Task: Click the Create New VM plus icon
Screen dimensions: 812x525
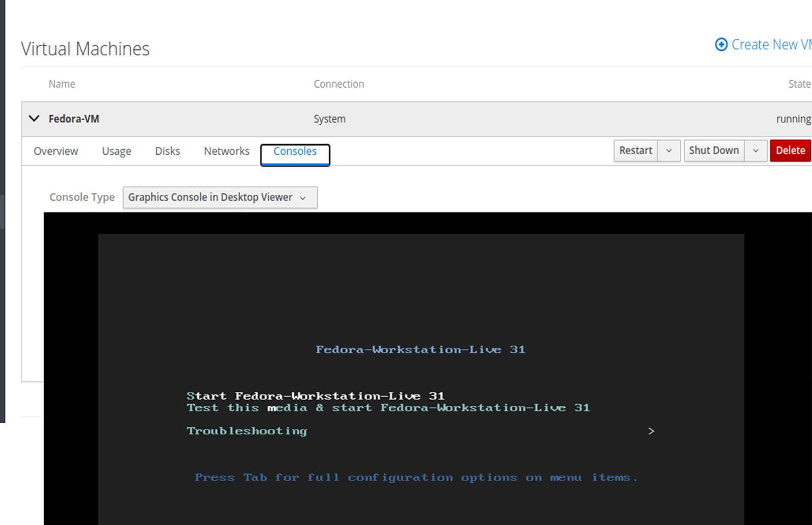Action: pos(721,45)
